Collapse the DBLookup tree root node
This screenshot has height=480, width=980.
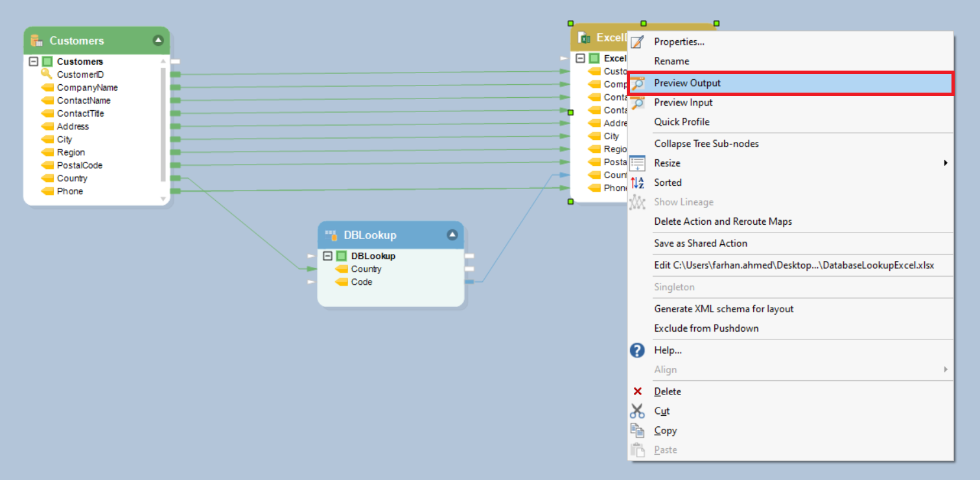[x=327, y=256]
